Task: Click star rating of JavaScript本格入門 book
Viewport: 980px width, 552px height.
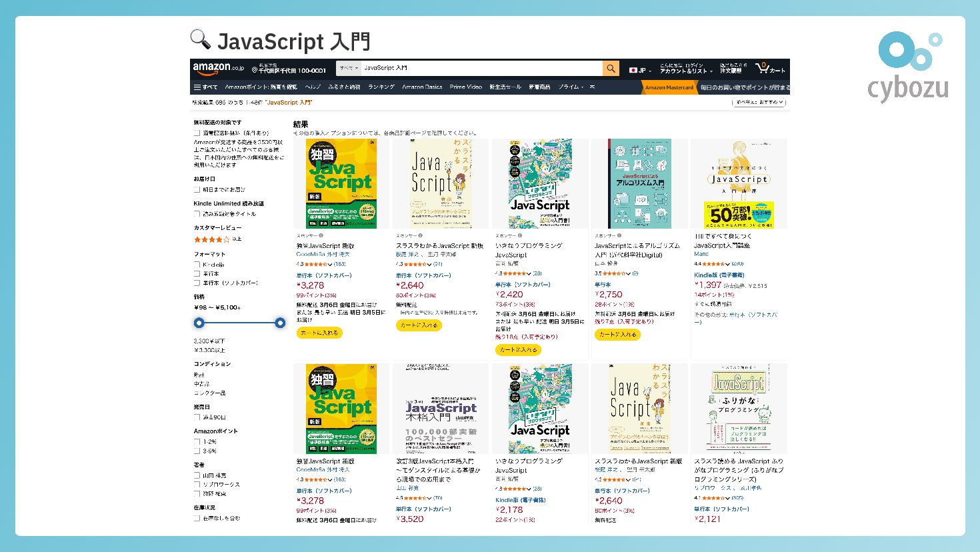Action: pyautogui.click(x=416, y=498)
